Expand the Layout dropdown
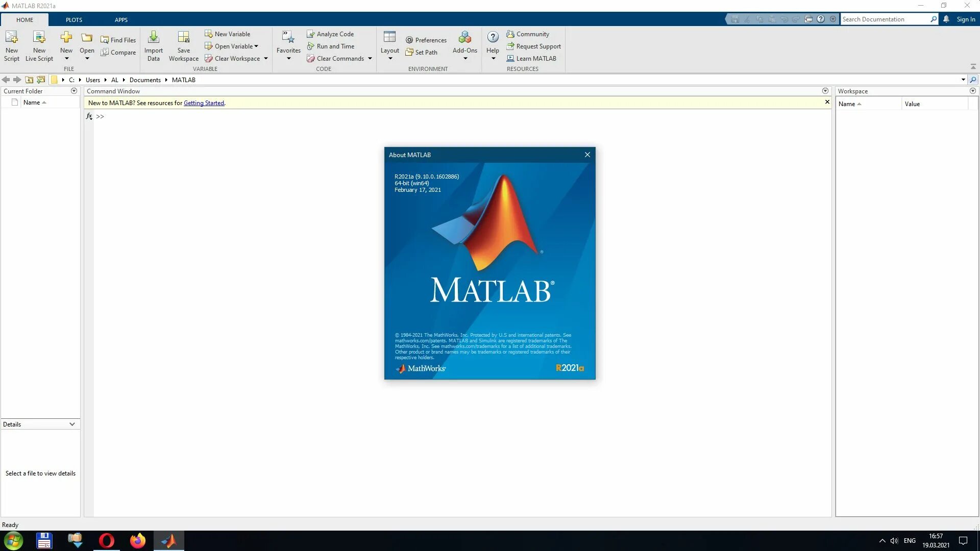 [390, 58]
